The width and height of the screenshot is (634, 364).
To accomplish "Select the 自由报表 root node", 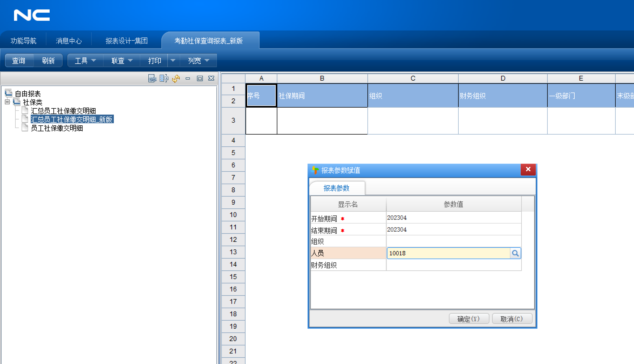I will coord(28,94).
